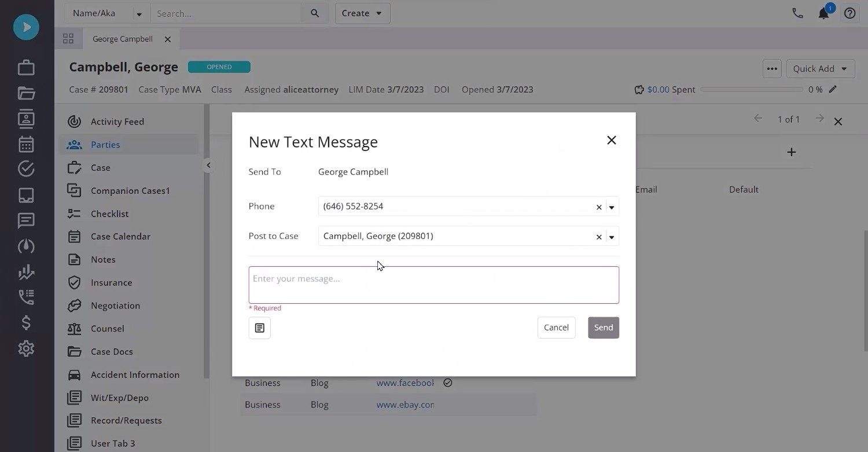Screen dimensions: 868x452
Task: Click the Enter your message field
Action: [x=433, y=284]
